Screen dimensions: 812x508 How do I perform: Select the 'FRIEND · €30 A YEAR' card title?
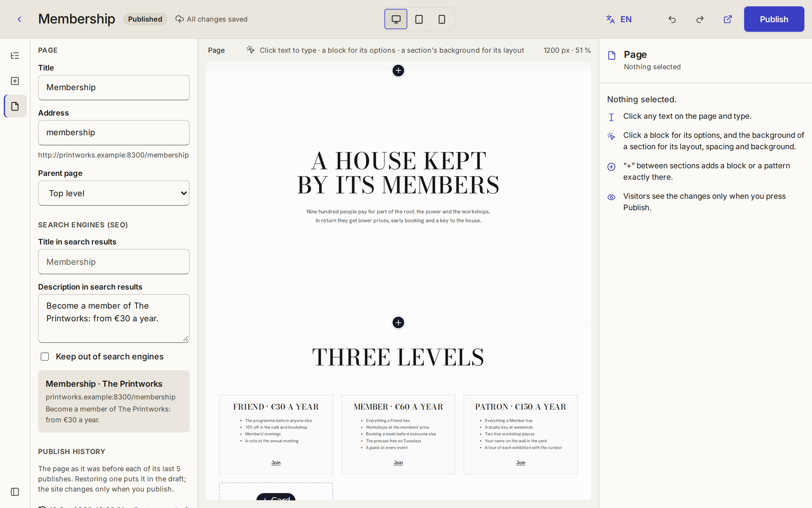tap(276, 407)
